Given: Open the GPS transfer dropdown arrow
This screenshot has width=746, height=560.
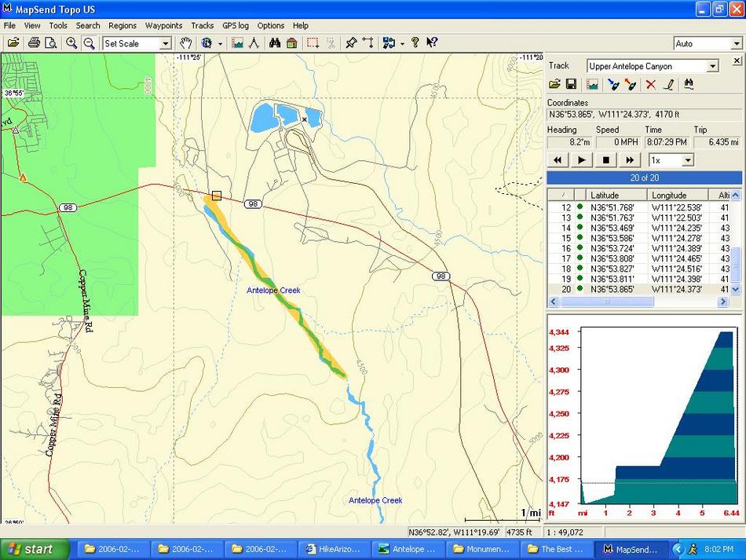Looking at the screenshot, I should point(402,44).
